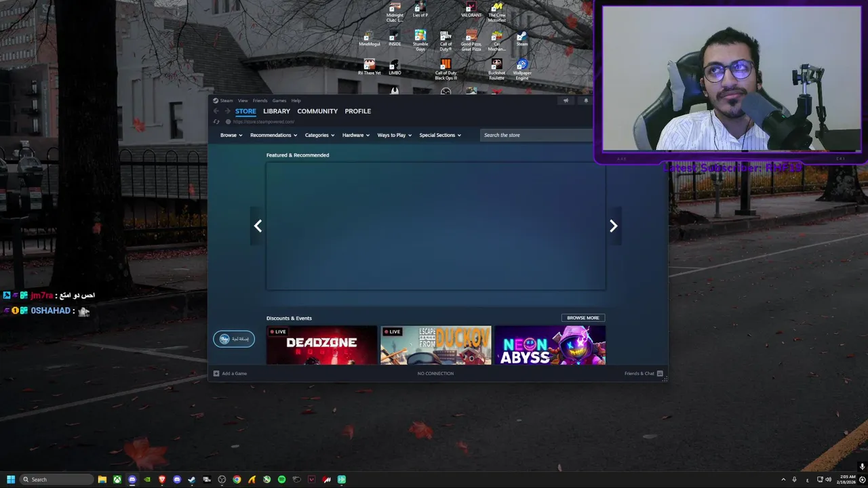Open the Midnight Club desktop shortcut
The width and height of the screenshot is (868, 488).
[395, 11]
